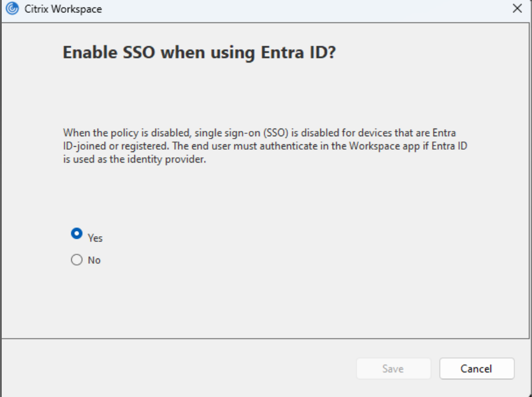Image resolution: width=532 pixels, height=397 pixels.
Task: Select the Yes radio button
Action: (76, 233)
